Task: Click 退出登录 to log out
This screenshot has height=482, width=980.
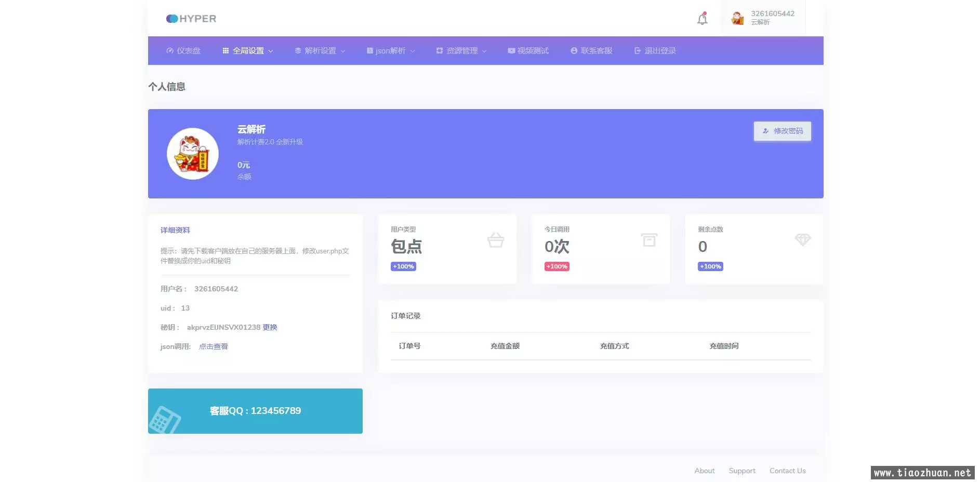Action: coord(655,51)
